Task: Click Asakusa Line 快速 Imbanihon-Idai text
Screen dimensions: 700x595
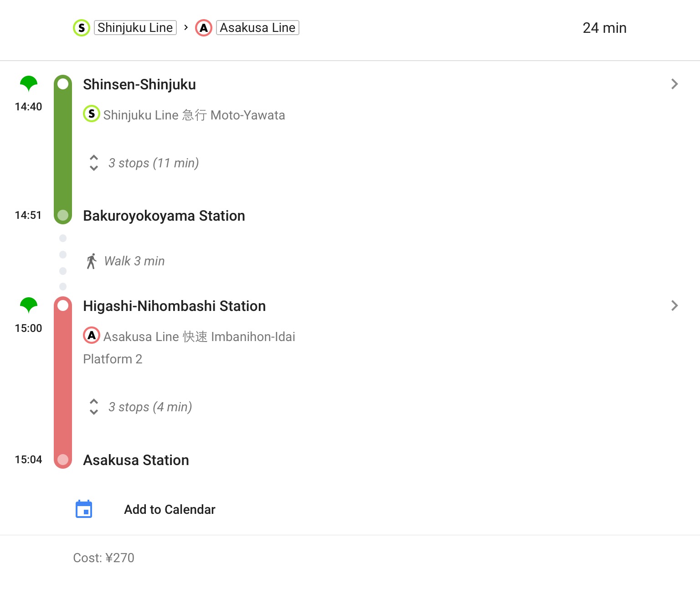Action: click(x=199, y=336)
